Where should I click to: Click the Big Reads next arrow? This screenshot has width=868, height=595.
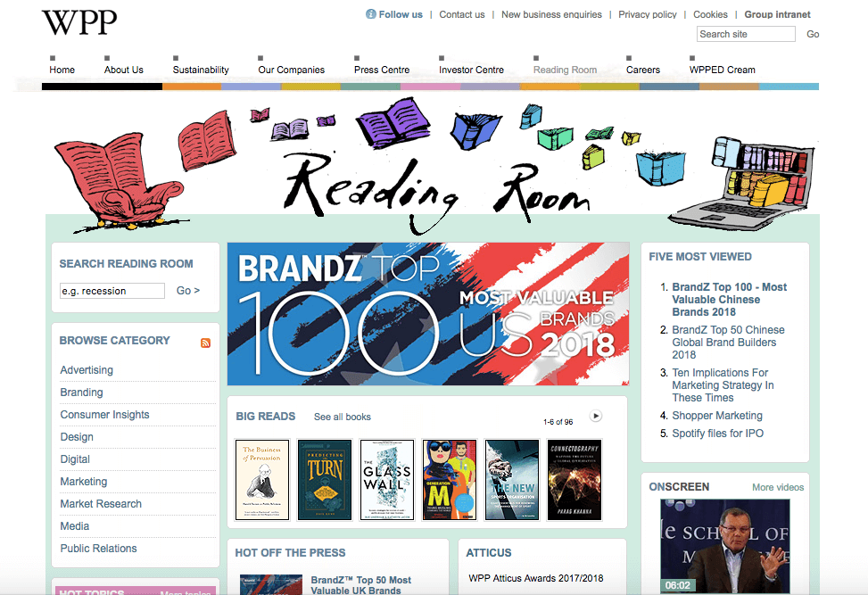[596, 416]
